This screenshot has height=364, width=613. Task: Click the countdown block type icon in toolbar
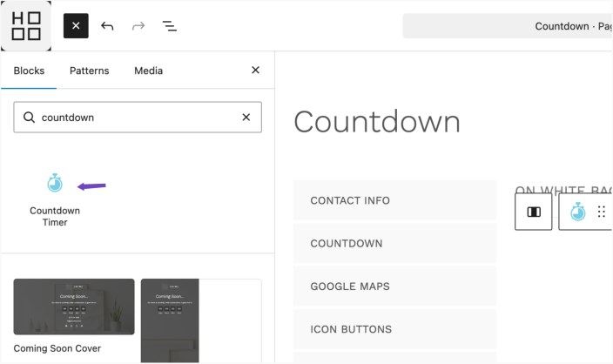[578, 212]
